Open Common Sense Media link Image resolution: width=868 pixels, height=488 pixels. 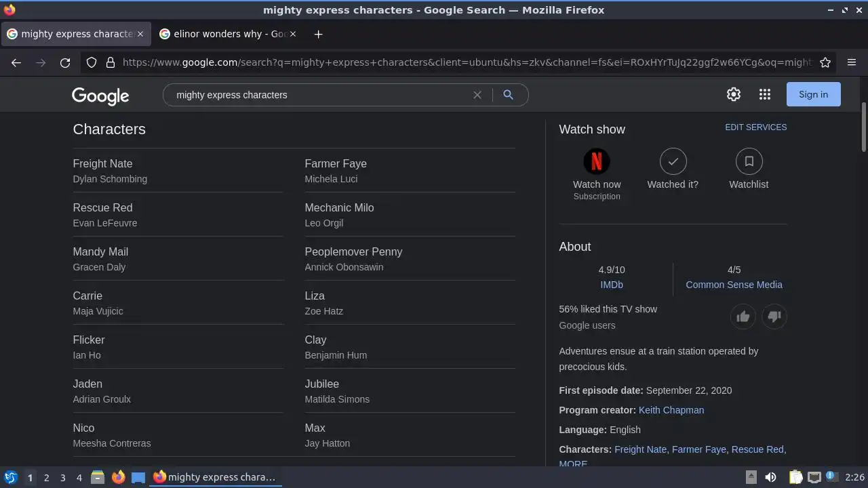pos(734,285)
